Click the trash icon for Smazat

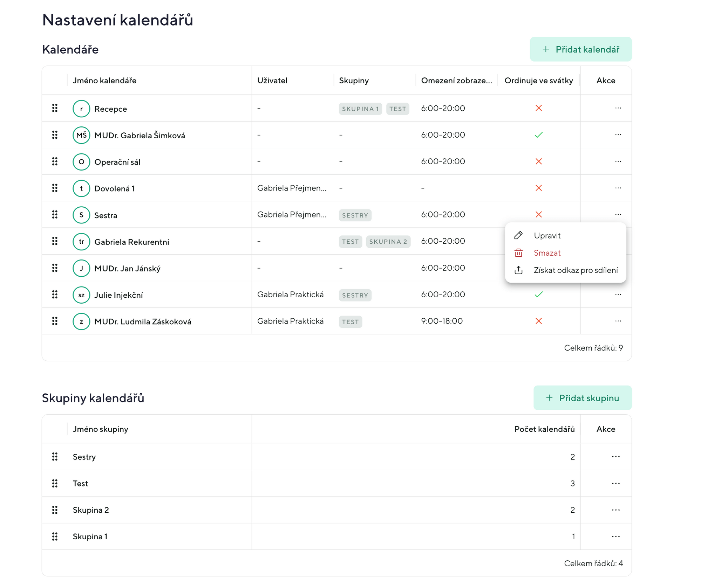(x=518, y=253)
